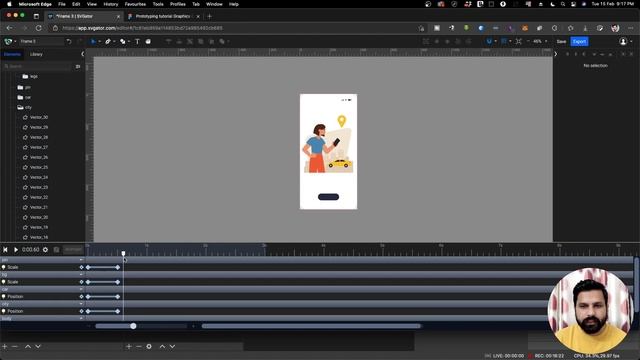The image size is (640, 360).
Task: Select the Text tool in the toolbar
Action: 137,41
